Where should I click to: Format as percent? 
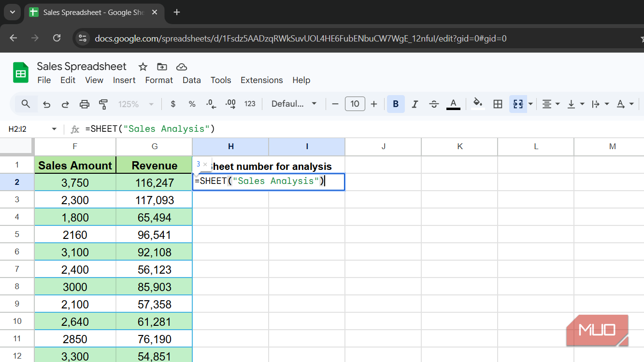click(x=192, y=104)
